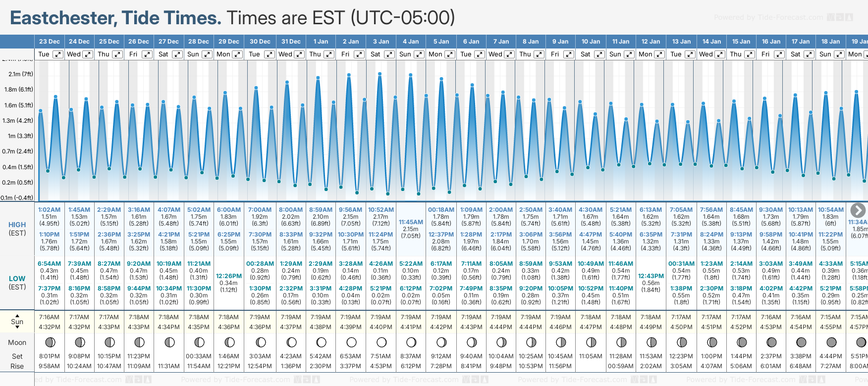Expand the Sat 27 Dec day view
The width and height of the screenshot is (868, 386).
click(177, 54)
